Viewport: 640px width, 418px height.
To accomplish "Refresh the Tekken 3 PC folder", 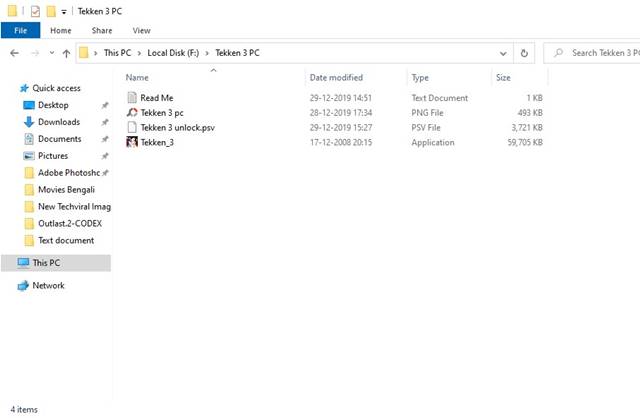I will pyautogui.click(x=524, y=53).
